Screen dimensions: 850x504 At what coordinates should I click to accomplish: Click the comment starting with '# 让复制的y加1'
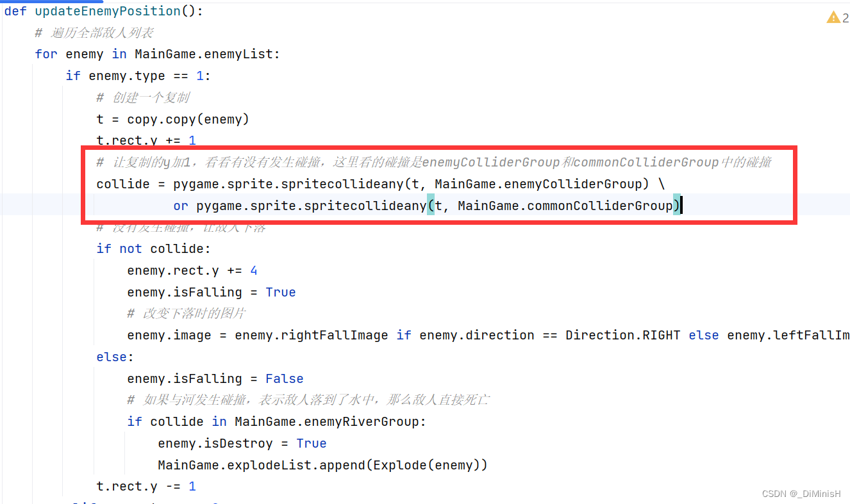coord(434,162)
